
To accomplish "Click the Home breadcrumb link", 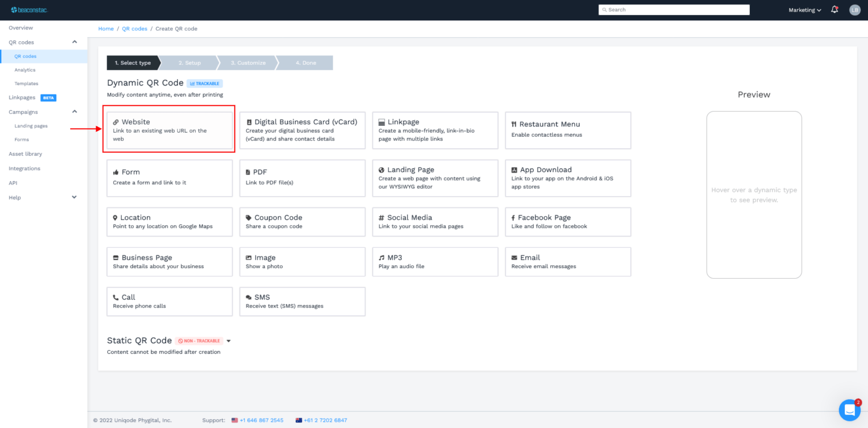I will (x=106, y=29).
